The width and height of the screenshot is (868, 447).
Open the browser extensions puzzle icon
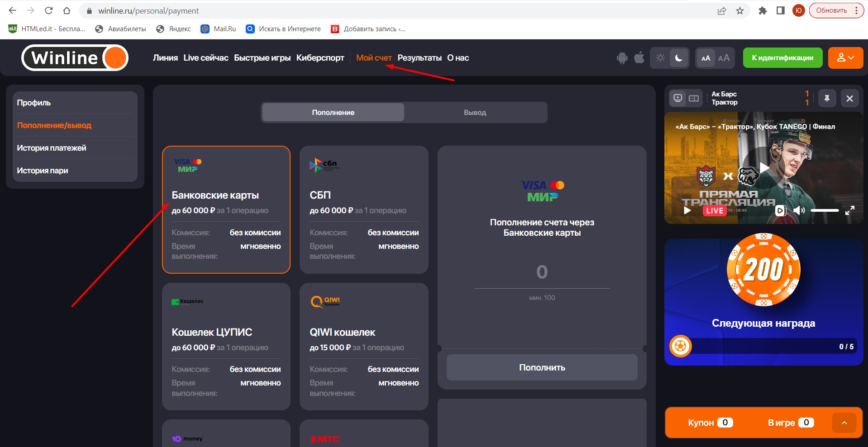pyautogui.click(x=763, y=11)
